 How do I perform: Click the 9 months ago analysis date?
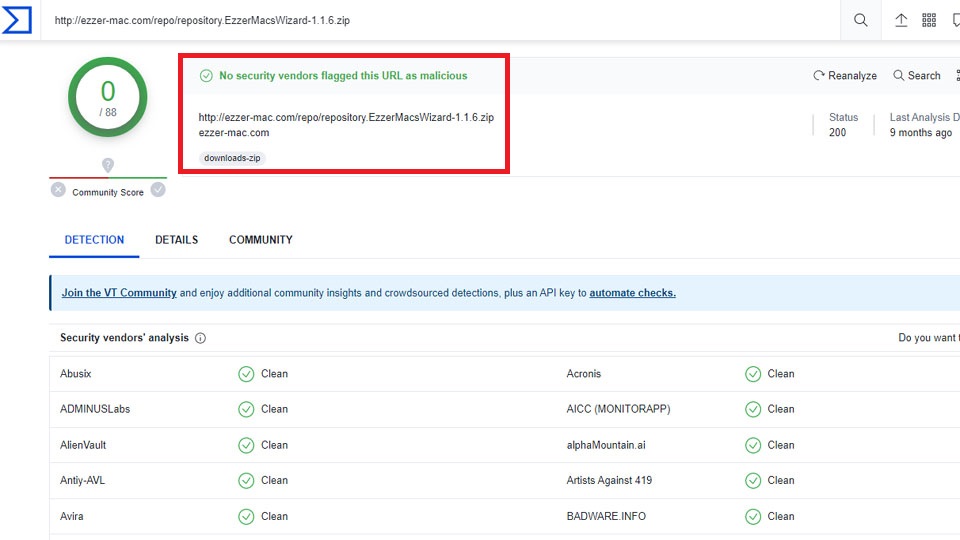tap(921, 132)
